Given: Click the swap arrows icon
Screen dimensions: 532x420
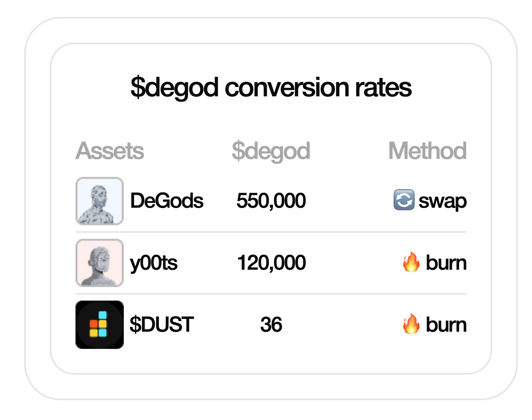Looking at the screenshot, I should 404,200.
